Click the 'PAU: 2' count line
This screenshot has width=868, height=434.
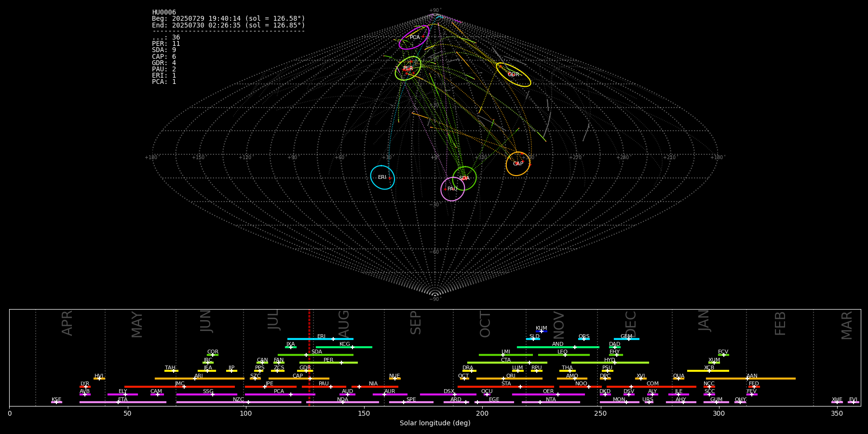click(164, 69)
